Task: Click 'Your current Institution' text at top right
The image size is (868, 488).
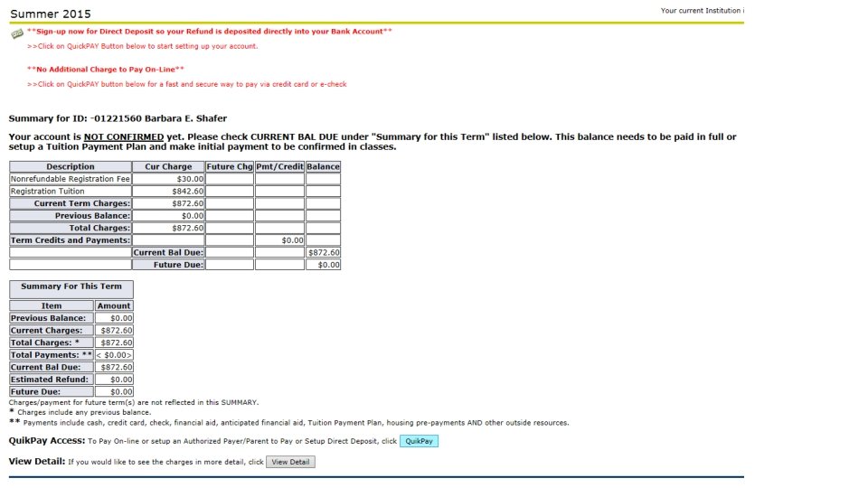Action: point(702,11)
